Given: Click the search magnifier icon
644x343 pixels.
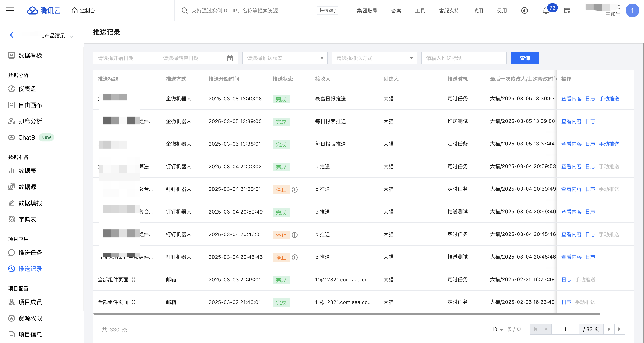Looking at the screenshot, I should (x=184, y=10).
